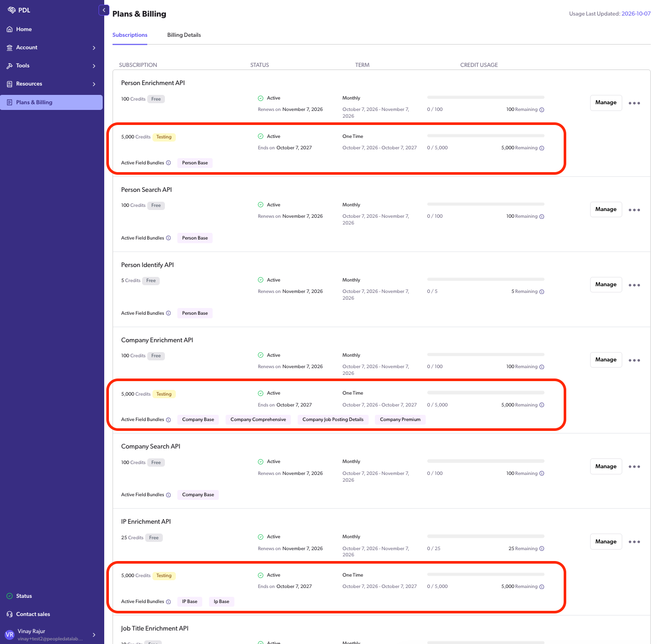This screenshot has width=657, height=644.
Task: Click Active Field Bundles info icon under Person Search
Action: click(169, 238)
